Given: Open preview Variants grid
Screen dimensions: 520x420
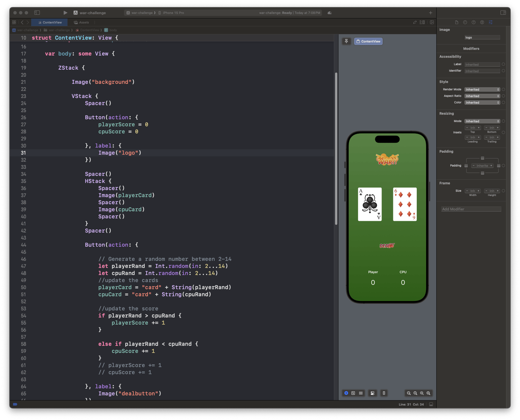Looking at the screenshot, I should click(x=361, y=393).
